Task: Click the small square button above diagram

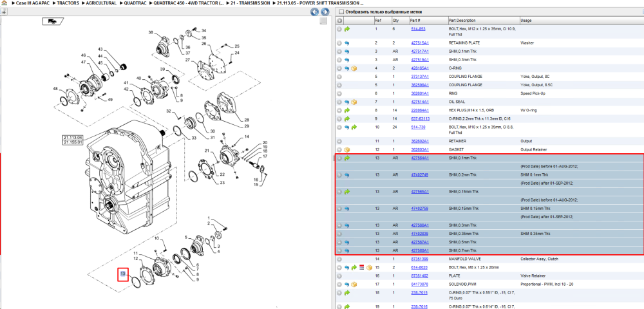Action: pos(323,21)
